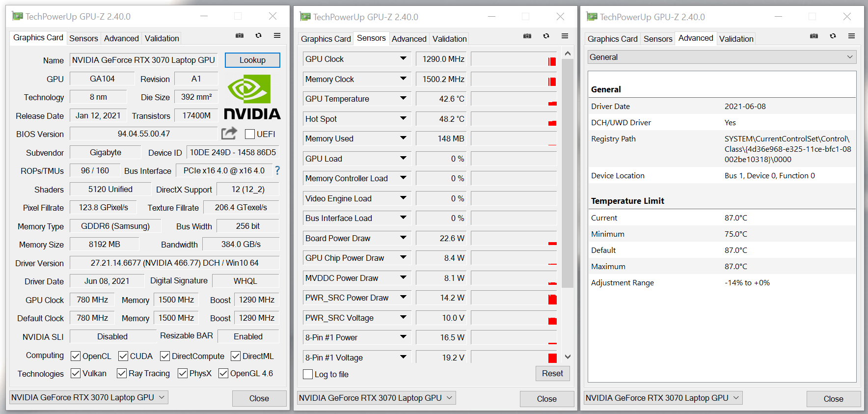The width and height of the screenshot is (868, 414).
Task: Toggle the OpenCL checkbox
Action: (x=76, y=356)
